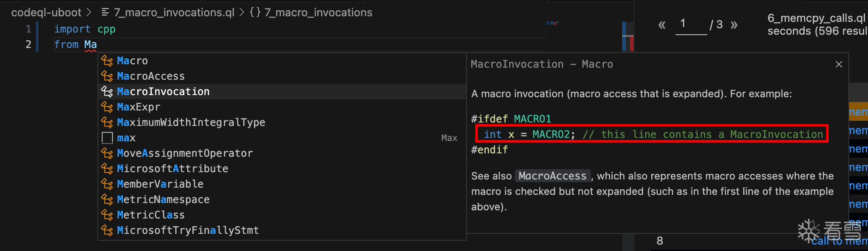Select the Macro class suggestion
868x251 pixels.
pyautogui.click(x=132, y=61)
